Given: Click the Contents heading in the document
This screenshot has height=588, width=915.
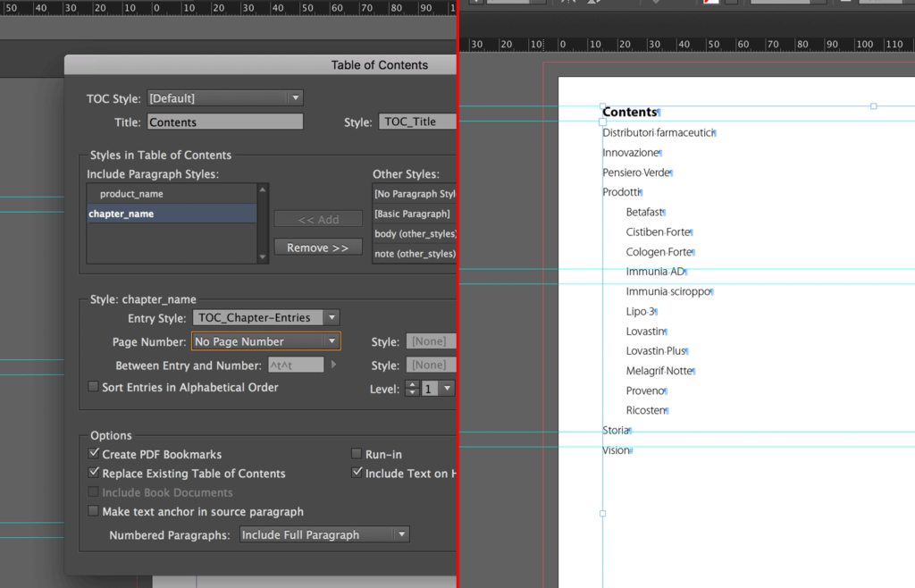Looking at the screenshot, I should [x=630, y=112].
